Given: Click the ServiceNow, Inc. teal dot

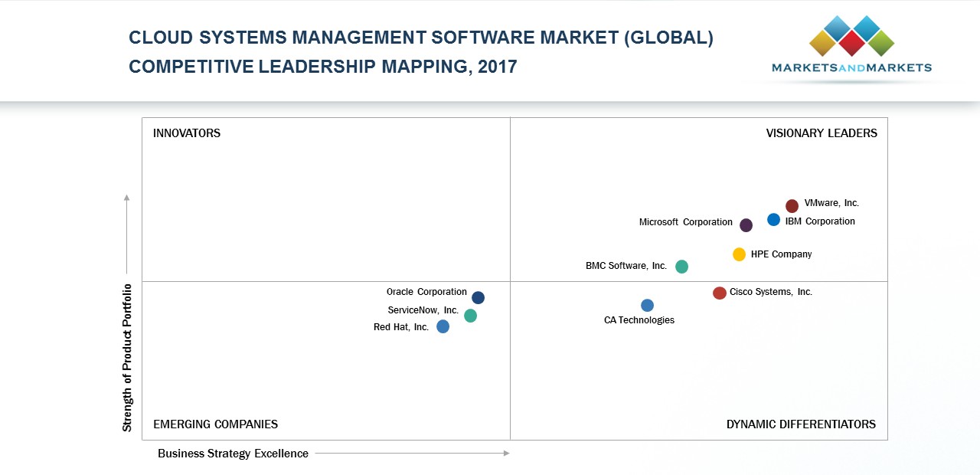Looking at the screenshot, I should point(470,316).
